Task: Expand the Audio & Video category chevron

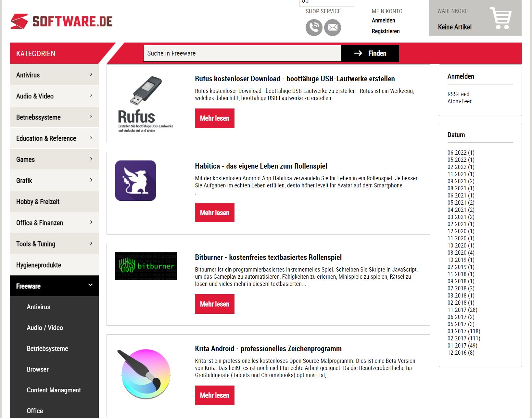Action: pos(91,95)
